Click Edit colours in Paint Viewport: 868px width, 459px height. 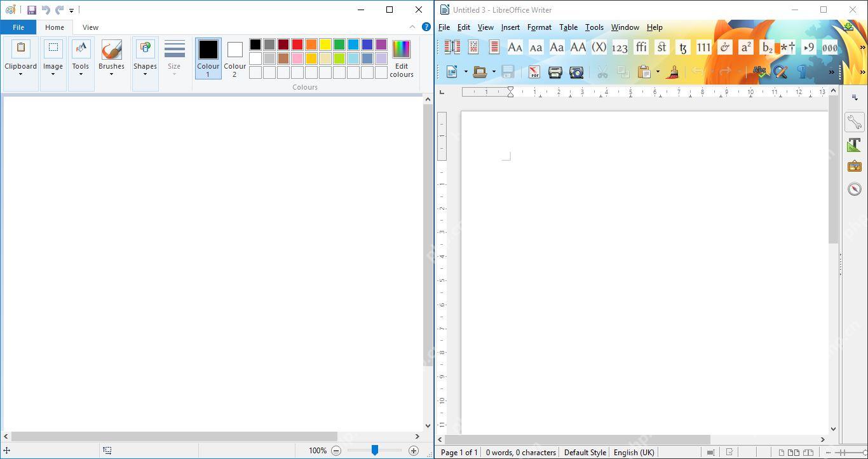point(402,58)
